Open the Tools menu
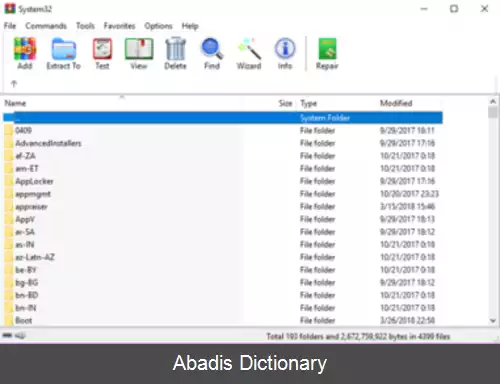This screenshot has width=500, height=384. 85,26
